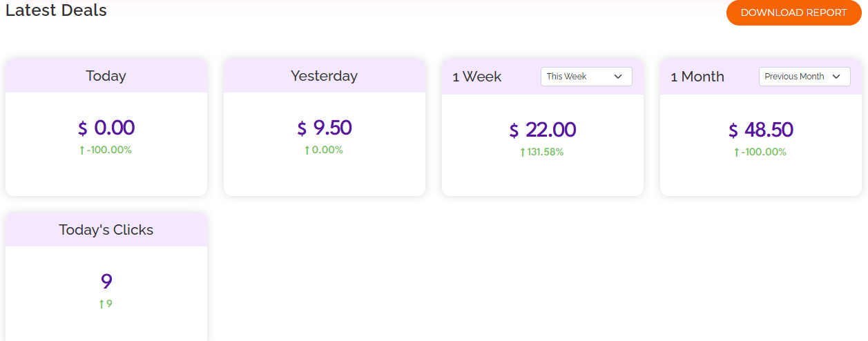The height and width of the screenshot is (341, 868).
Task: Click the trend arrow under Today's 0.00 amount
Action: pos(82,150)
